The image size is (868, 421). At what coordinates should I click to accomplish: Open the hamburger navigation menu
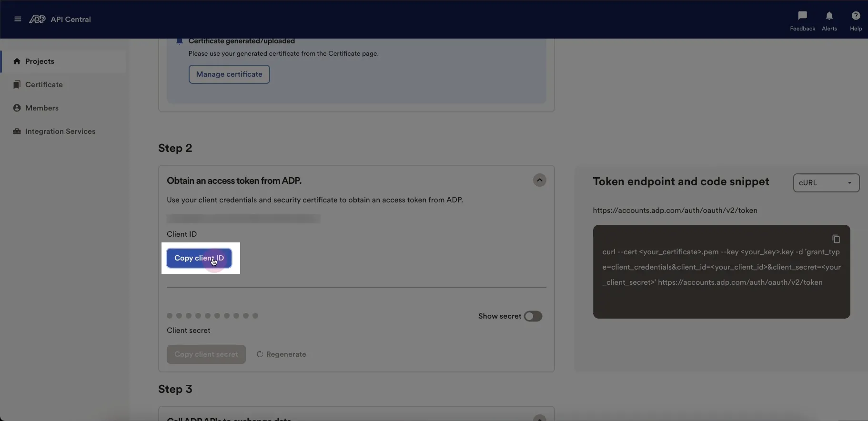[x=18, y=19]
